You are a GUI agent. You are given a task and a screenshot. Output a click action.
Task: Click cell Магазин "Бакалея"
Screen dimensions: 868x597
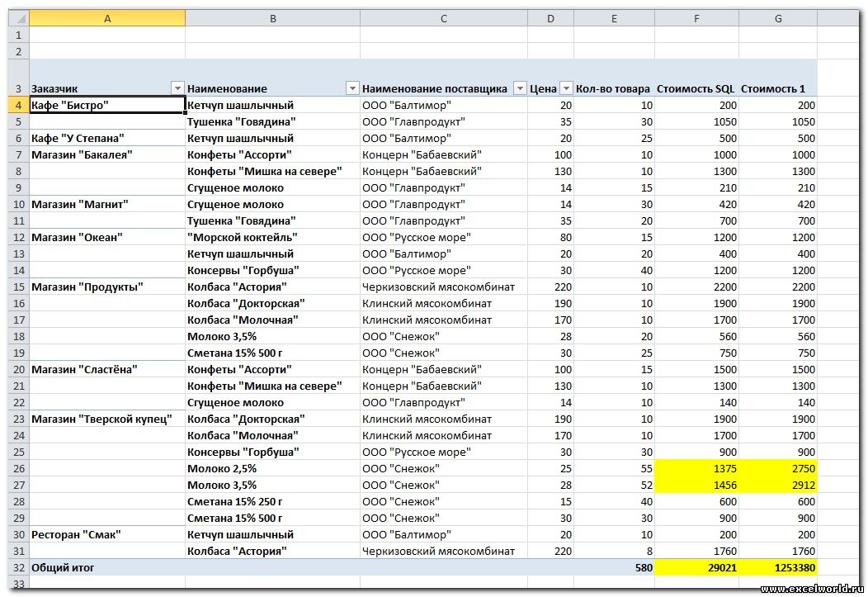click(106, 154)
